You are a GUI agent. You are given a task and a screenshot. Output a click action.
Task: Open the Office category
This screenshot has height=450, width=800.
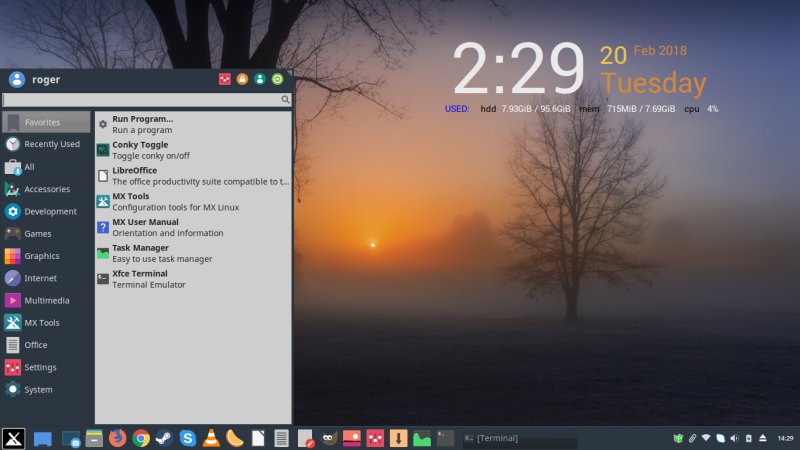[46, 345]
